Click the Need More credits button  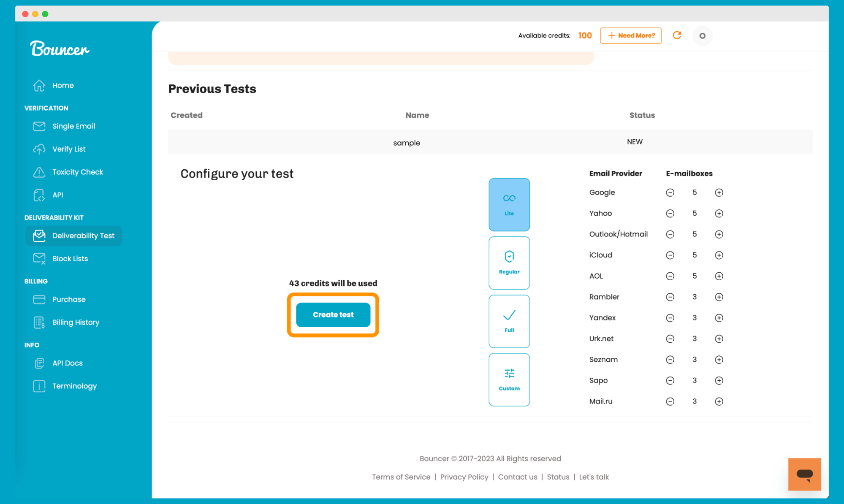pyautogui.click(x=630, y=35)
